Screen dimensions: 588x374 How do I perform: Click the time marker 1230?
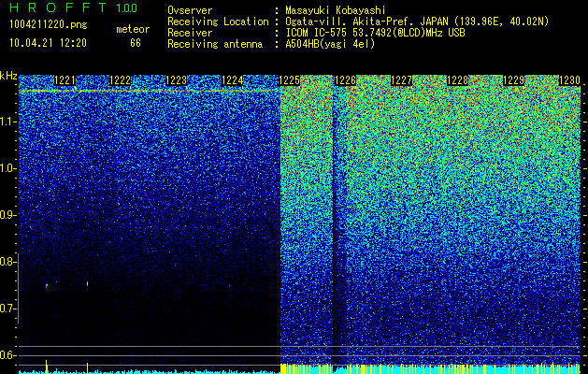(569, 80)
